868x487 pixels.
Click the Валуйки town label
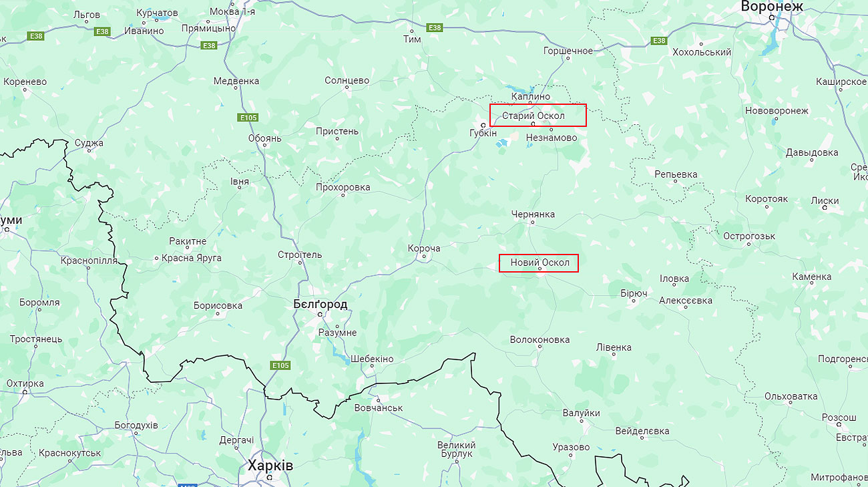pyautogui.click(x=581, y=413)
